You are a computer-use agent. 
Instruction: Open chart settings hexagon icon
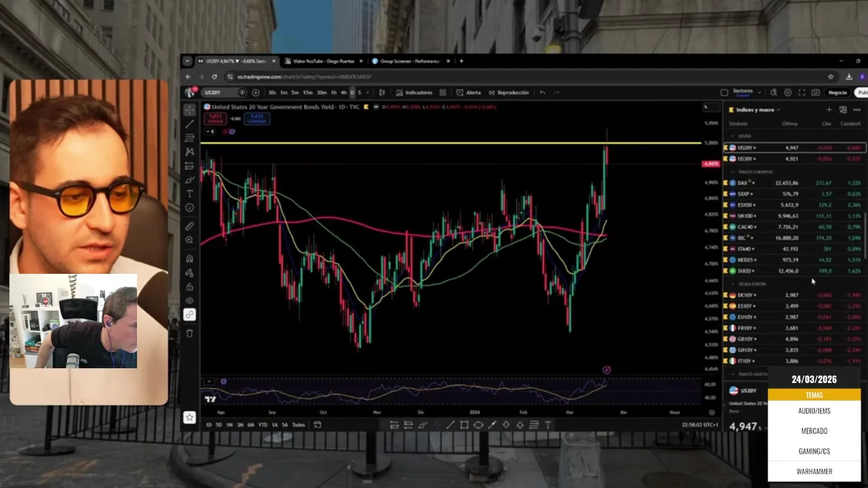(787, 92)
